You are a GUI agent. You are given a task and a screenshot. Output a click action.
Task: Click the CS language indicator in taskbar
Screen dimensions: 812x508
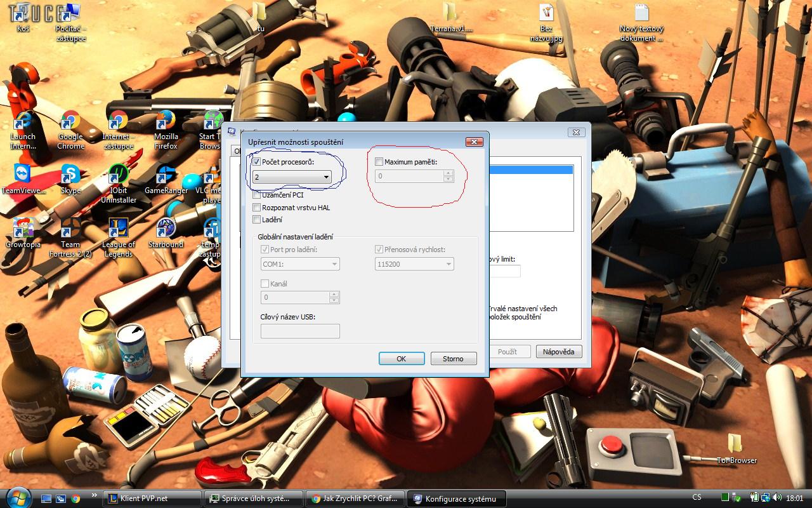coord(697,498)
